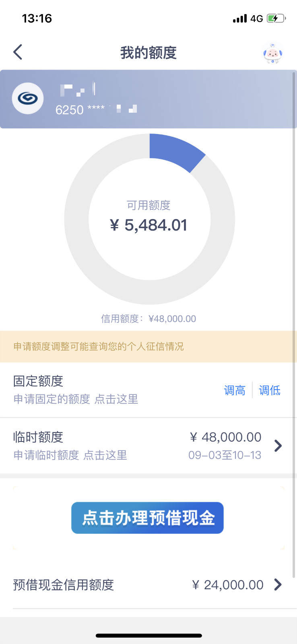The image size is (297, 644).
Task: Select the 6250 card banner
Action: [x=148, y=99]
